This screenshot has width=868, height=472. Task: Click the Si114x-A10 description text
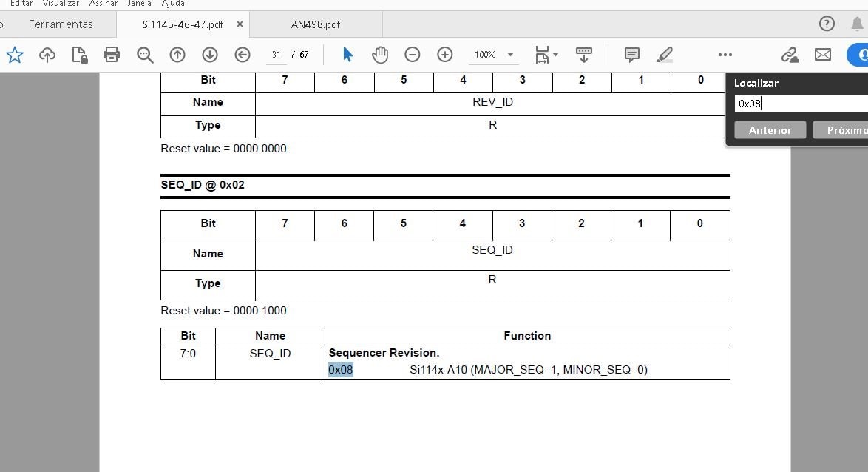529,369
